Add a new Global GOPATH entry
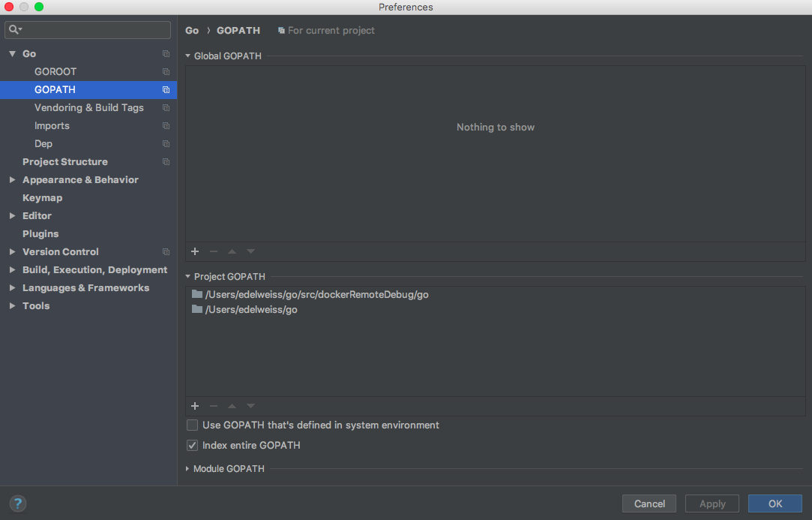The width and height of the screenshot is (812, 520). [195, 251]
